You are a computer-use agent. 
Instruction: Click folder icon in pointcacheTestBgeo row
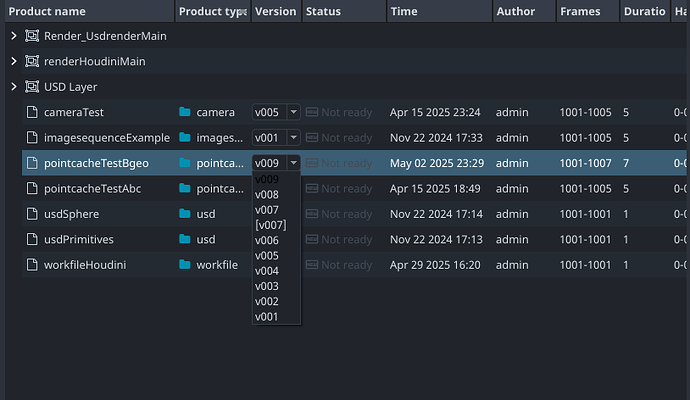[x=185, y=163]
